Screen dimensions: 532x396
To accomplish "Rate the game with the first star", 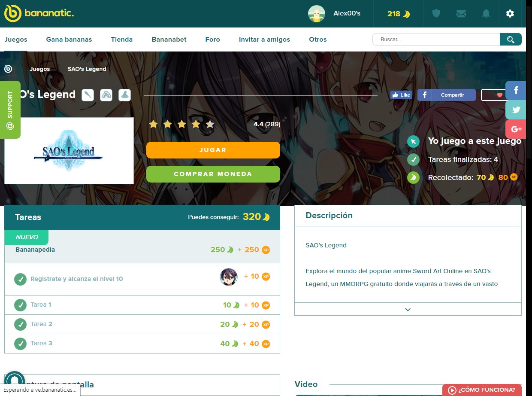I will click(x=153, y=125).
